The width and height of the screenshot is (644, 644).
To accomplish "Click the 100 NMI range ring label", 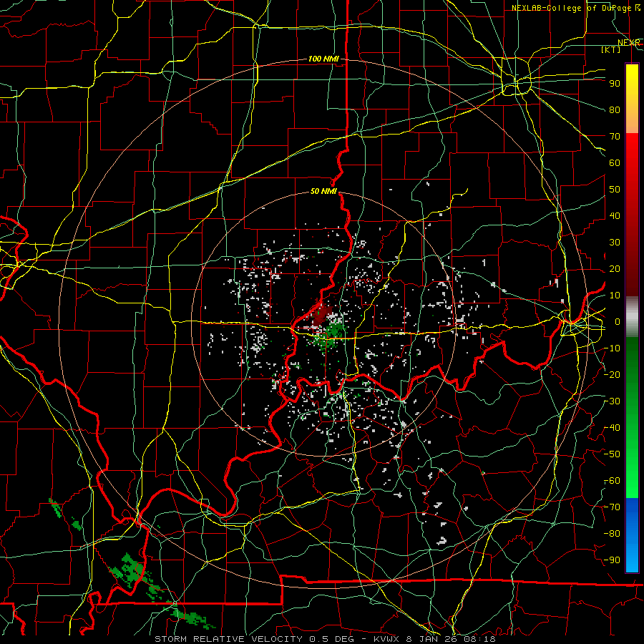I will click(323, 59).
